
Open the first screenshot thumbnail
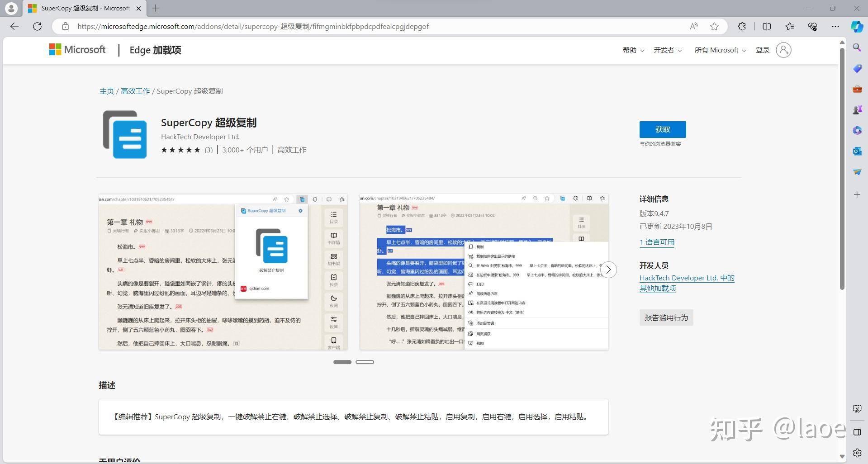(x=223, y=272)
